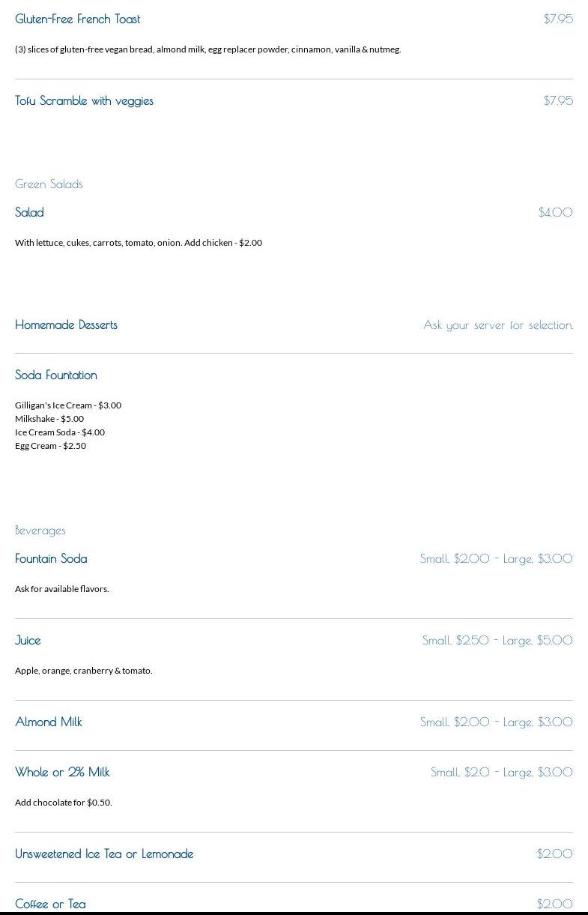
Task: Select Unsweetened Ice Tea or Lemonade
Action: (x=104, y=854)
